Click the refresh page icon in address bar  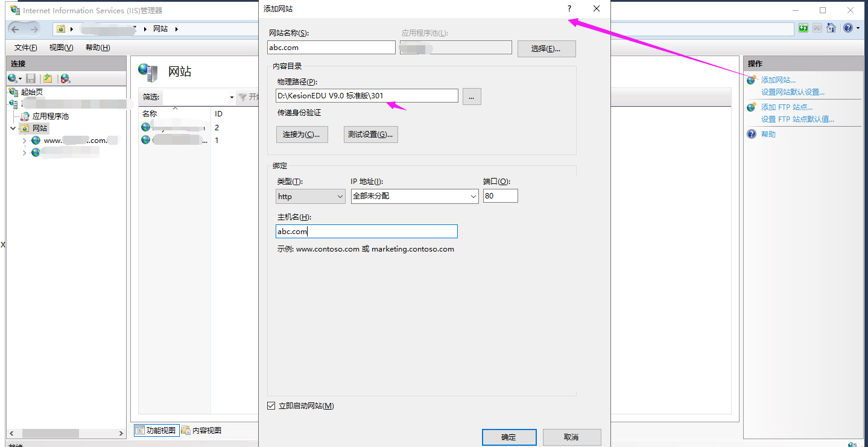(803, 28)
